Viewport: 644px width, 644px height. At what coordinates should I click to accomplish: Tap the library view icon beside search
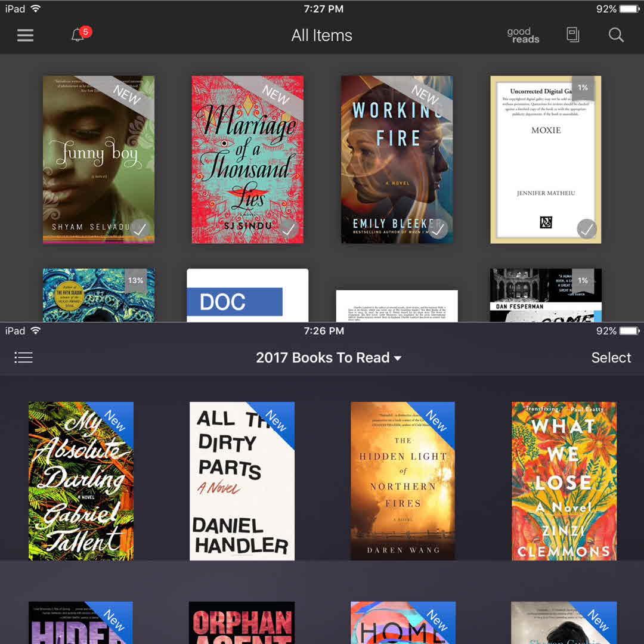tap(573, 35)
